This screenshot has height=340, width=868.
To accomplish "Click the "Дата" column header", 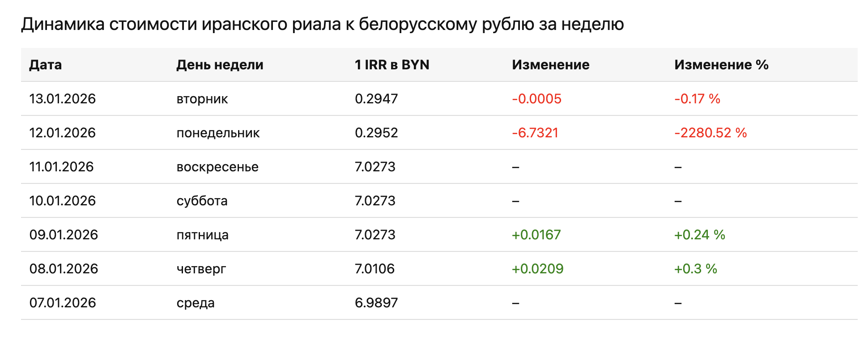I will point(46,65).
